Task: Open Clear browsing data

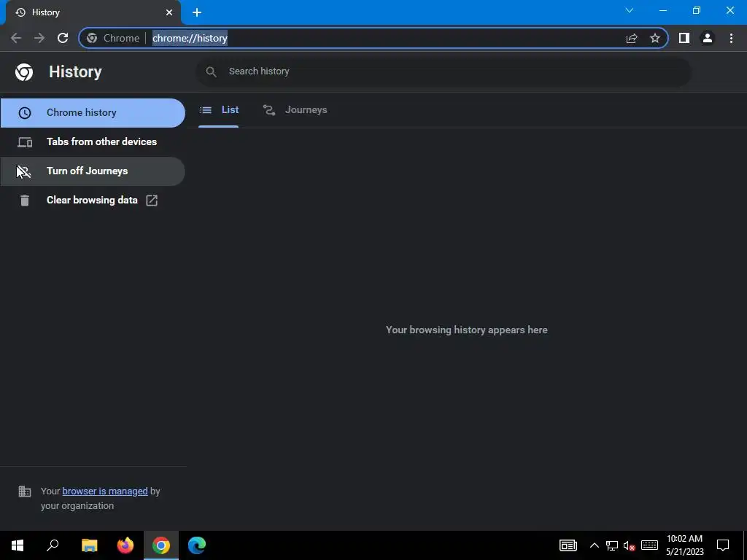Action: pos(93,200)
